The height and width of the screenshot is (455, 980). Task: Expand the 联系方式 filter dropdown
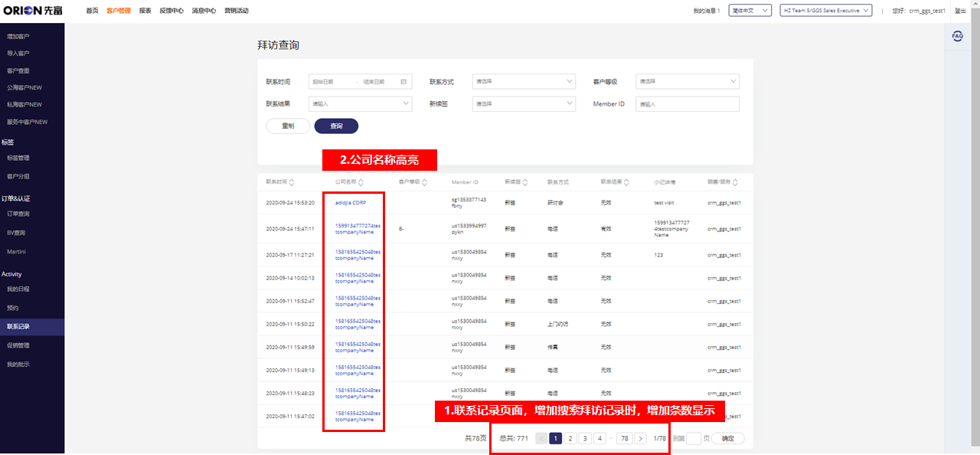524,81
